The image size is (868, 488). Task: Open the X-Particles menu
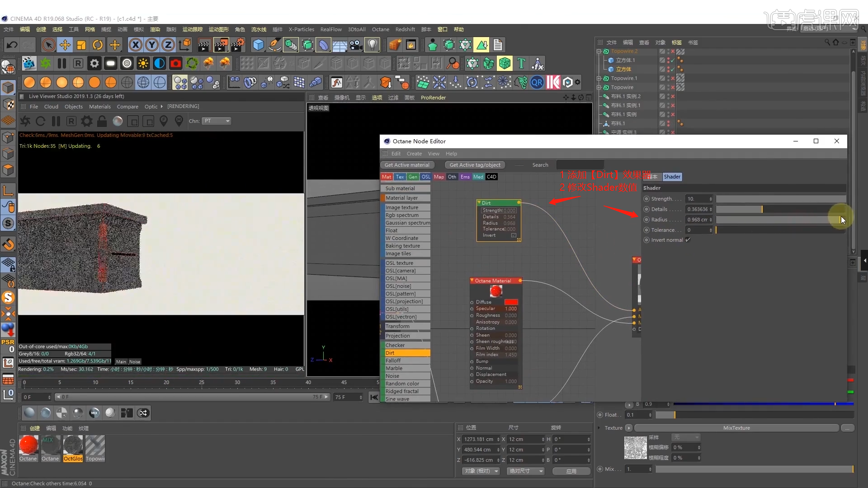pos(302,29)
